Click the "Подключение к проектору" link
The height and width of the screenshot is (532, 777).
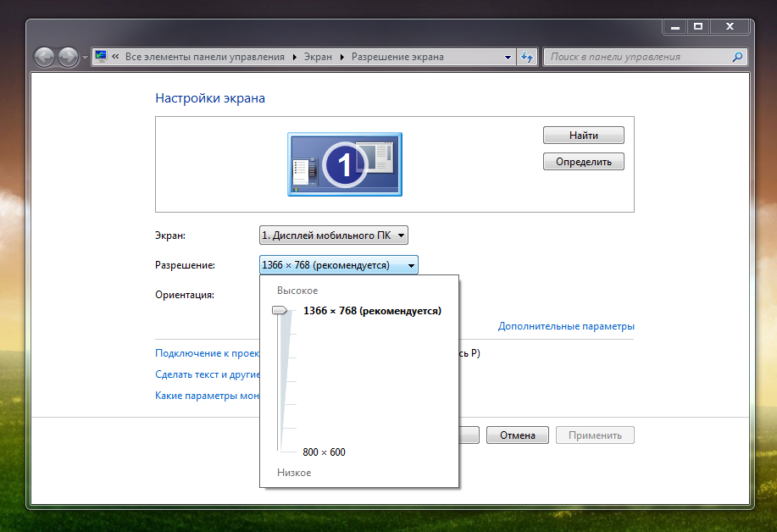[x=207, y=353]
